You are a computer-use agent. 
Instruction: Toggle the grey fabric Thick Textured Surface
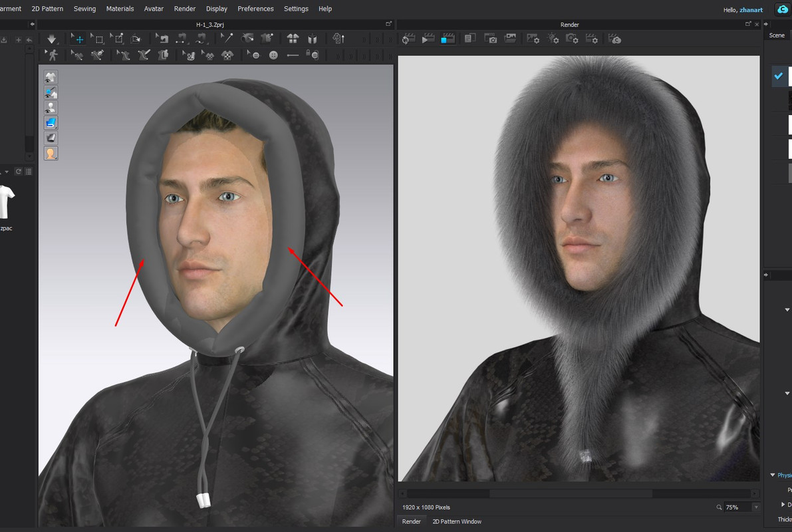tap(51, 138)
